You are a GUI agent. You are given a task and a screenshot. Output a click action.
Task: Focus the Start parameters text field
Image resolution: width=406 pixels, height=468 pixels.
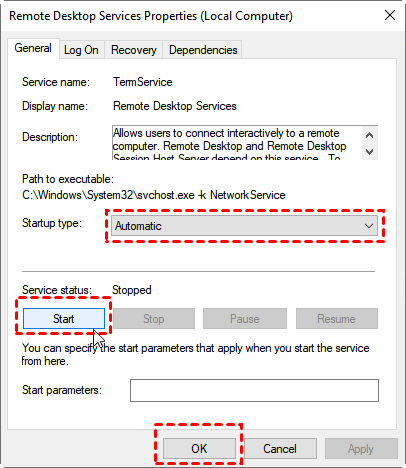click(254, 390)
